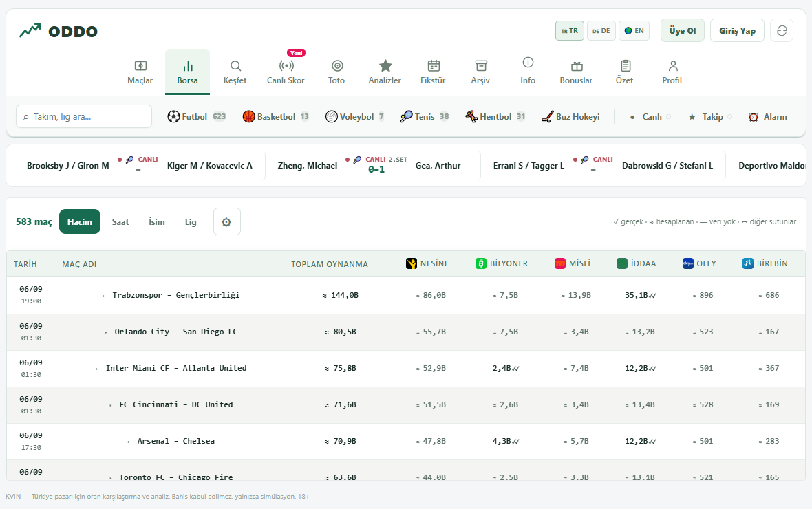Open the Arşiv archive

(x=480, y=72)
